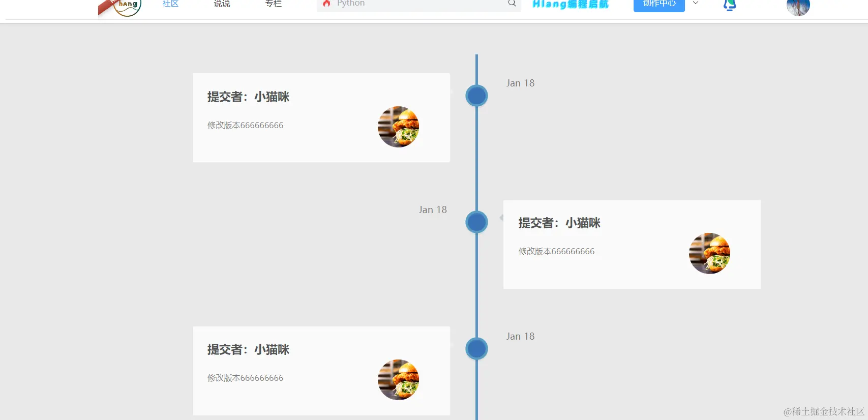
Task: Click the Hlang site logo
Action: (120, 7)
